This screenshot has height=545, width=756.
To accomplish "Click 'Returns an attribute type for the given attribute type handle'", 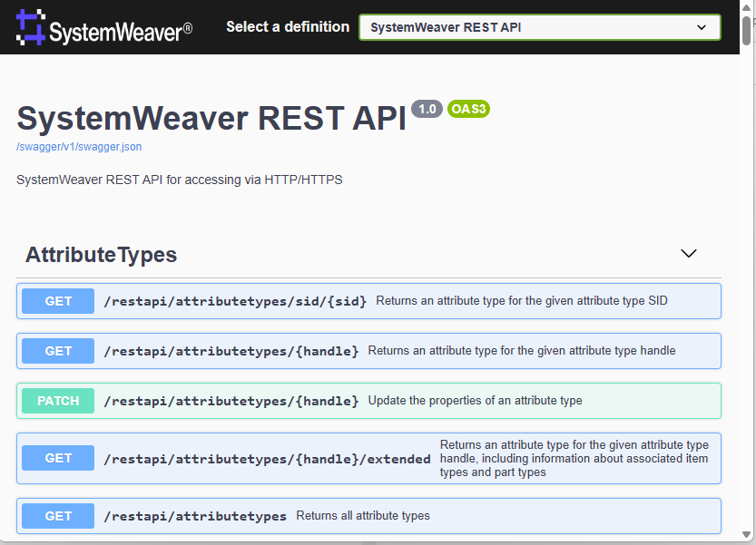I will [x=522, y=350].
